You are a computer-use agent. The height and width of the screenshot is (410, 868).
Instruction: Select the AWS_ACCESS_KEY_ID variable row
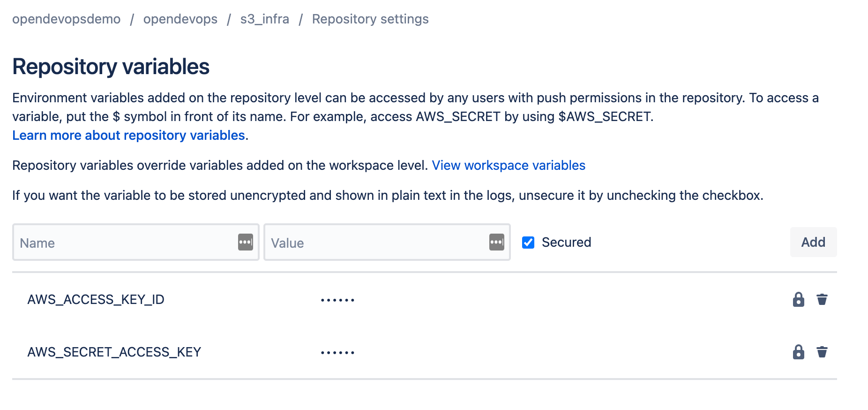[96, 299]
